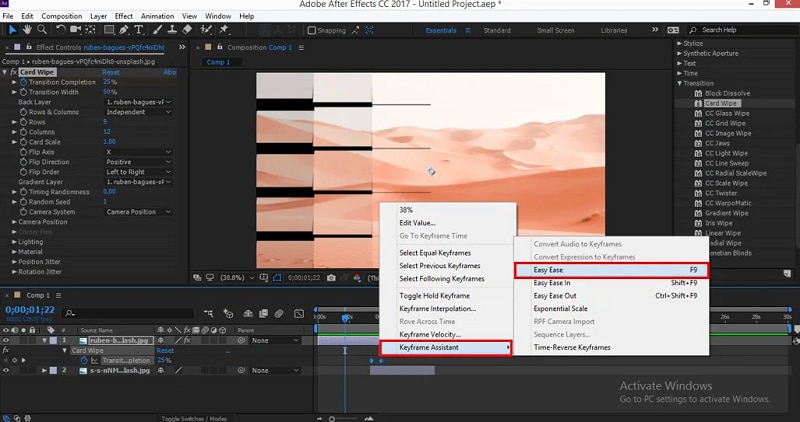The width and height of the screenshot is (800, 422).
Task: Select the Hand tool in toolbar
Action: [x=27, y=30]
